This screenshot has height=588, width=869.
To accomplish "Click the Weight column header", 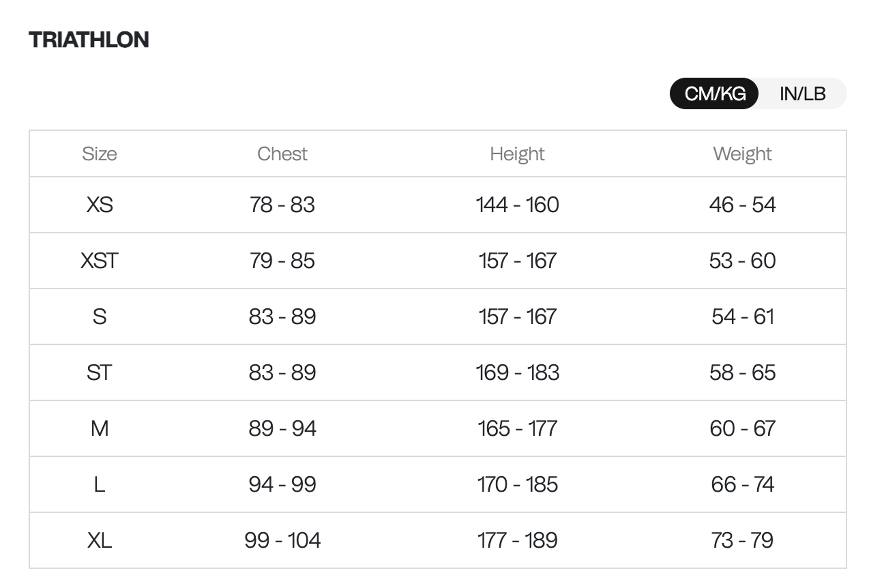I will tap(742, 154).
